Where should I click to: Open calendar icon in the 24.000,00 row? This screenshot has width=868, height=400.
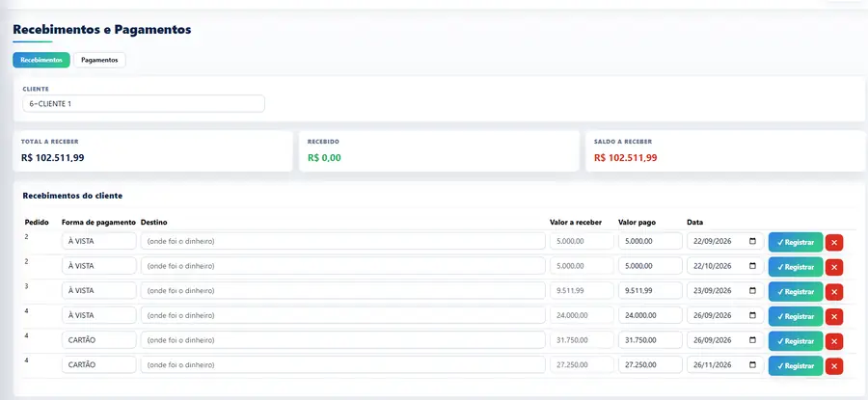coord(752,315)
